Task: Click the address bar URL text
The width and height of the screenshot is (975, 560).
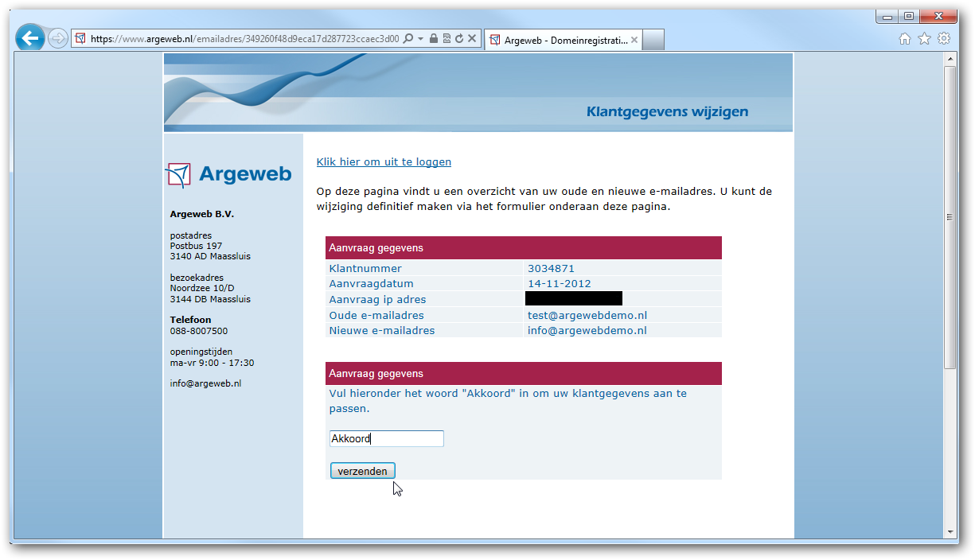Action: tap(244, 38)
